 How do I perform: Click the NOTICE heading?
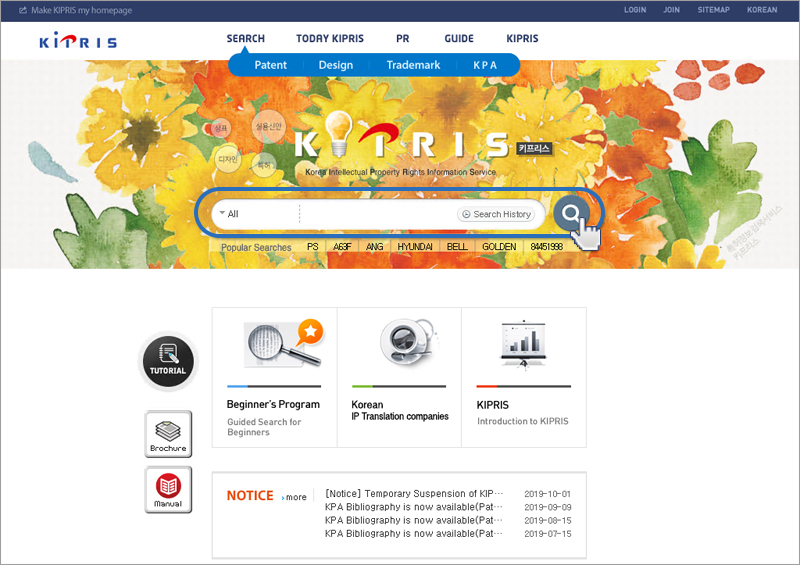[x=250, y=496]
